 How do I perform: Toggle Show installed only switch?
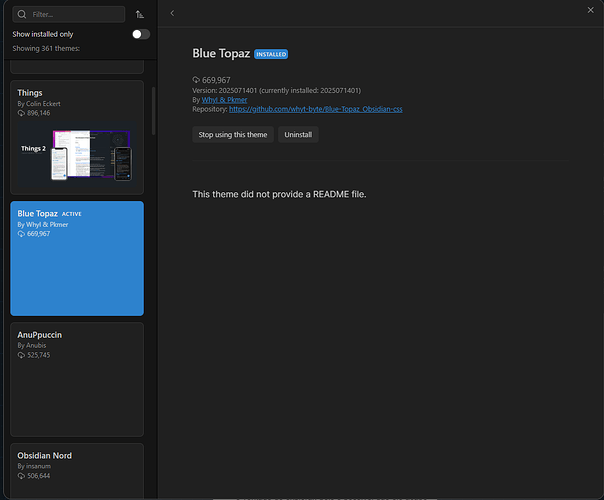click(x=141, y=34)
